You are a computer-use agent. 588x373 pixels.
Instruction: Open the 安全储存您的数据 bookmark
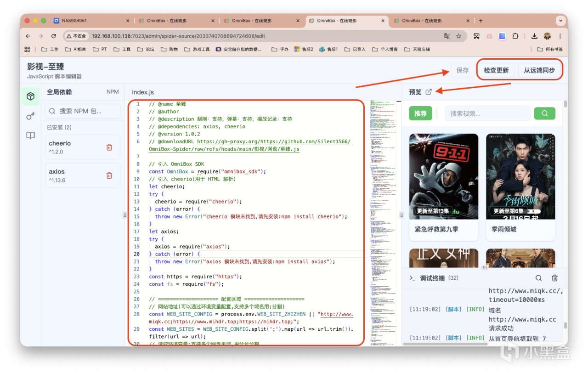click(239, 49)
